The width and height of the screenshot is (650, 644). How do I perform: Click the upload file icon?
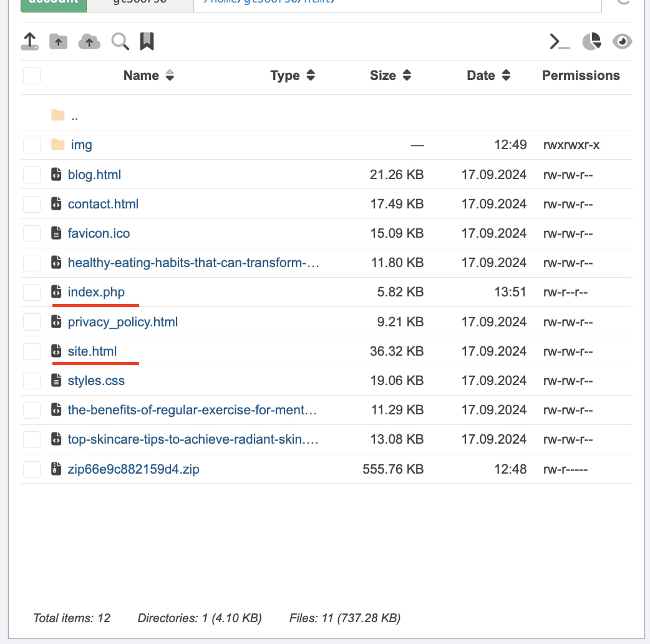tap(29, 42)
